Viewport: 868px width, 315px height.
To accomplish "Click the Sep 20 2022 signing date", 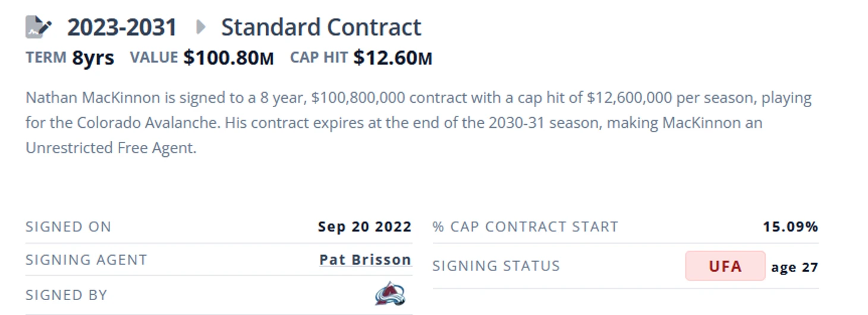I will pyautogui.click(x=364, y=226).
